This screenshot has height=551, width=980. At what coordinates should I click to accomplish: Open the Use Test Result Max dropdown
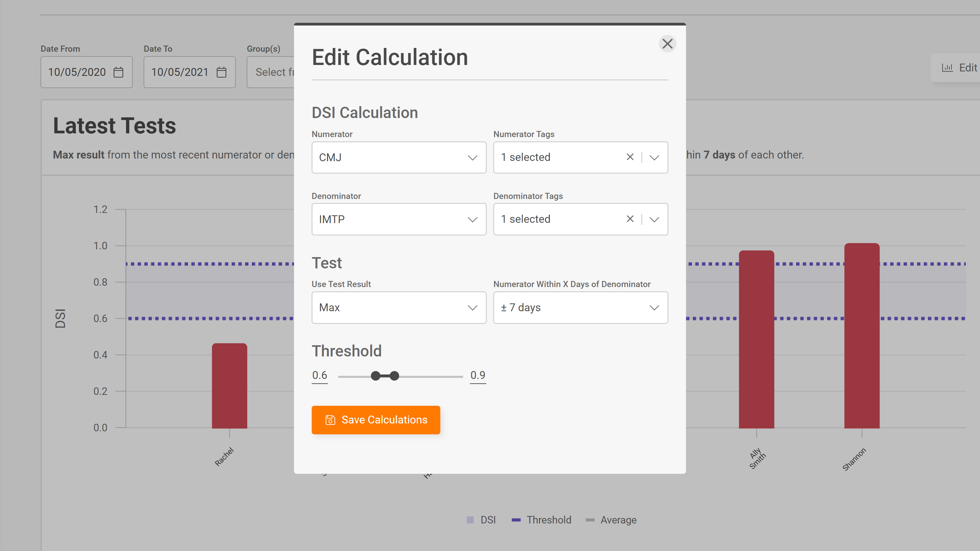pyautogui.click(x=399, y=307)
